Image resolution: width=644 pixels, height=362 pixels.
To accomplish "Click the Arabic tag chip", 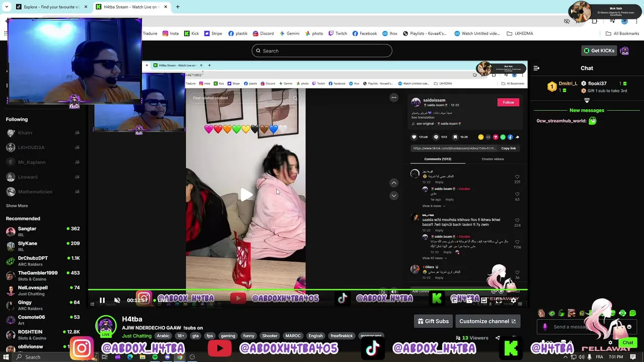I will pos(163,336).
